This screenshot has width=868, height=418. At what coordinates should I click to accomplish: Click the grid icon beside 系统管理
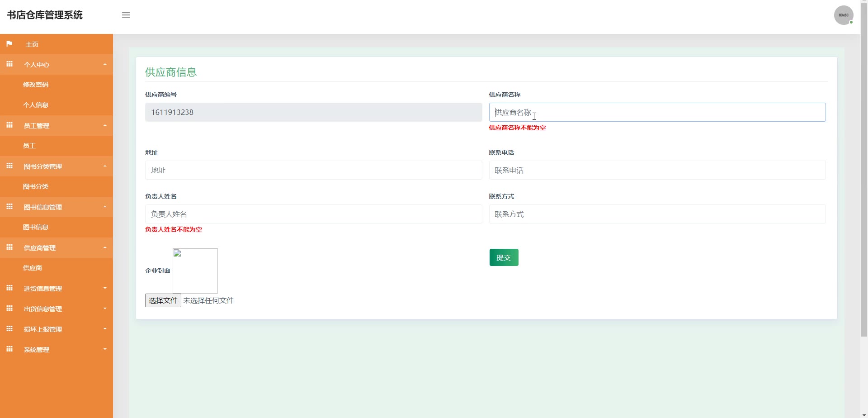point(9,349)
